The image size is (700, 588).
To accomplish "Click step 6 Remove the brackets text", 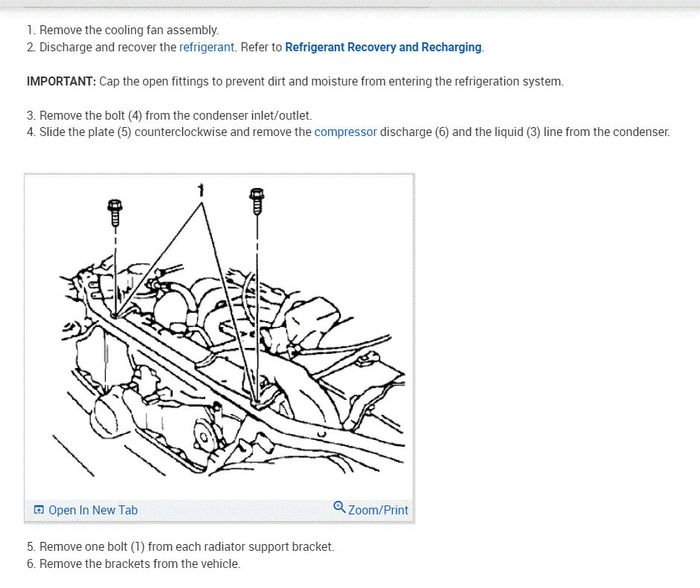I will (133, 563).
